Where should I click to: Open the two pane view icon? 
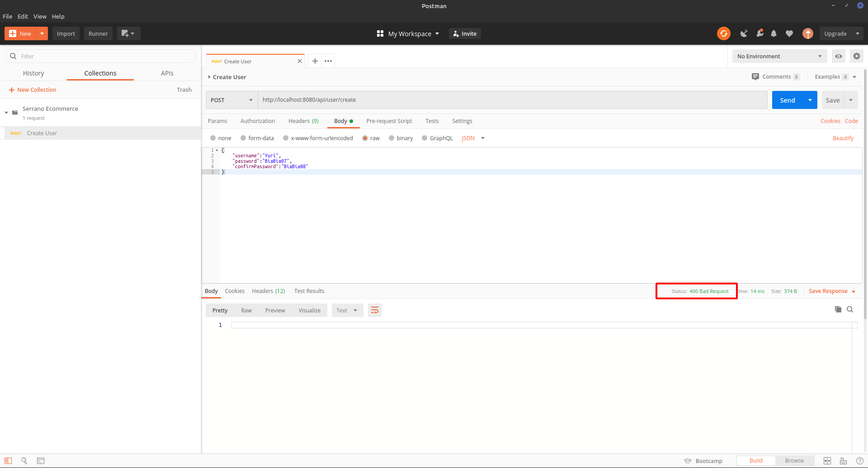coord(827,461)
